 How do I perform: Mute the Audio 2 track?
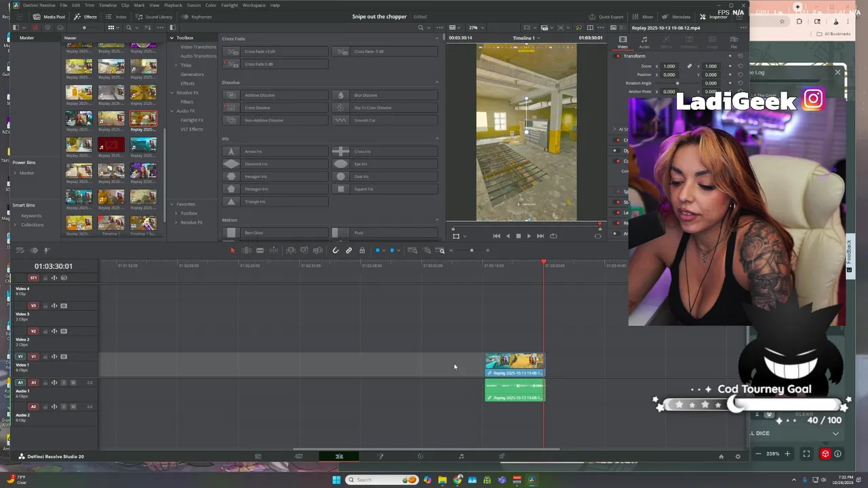click(x=73, y=407)
